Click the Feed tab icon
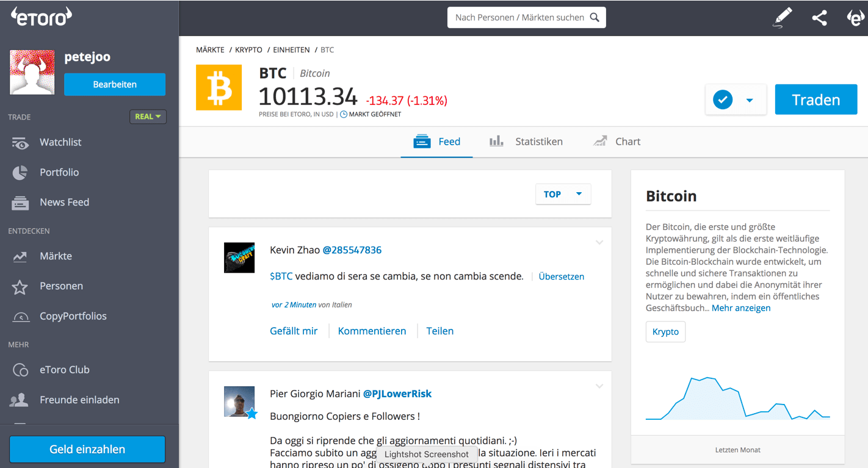 pos(422,142)
